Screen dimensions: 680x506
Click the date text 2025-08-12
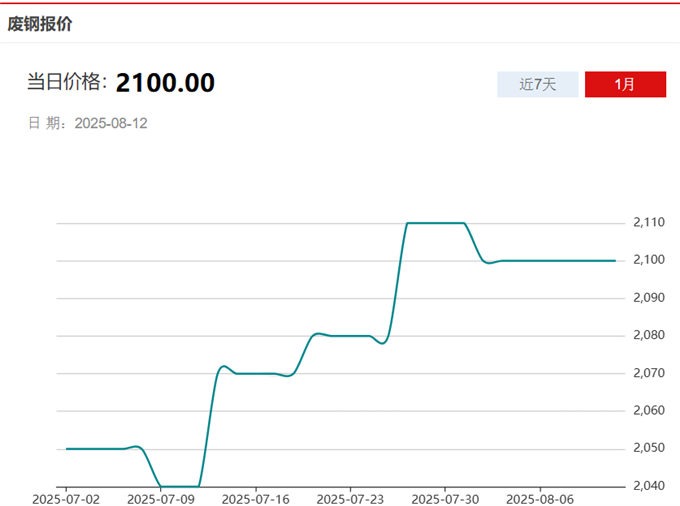[111, 124]
